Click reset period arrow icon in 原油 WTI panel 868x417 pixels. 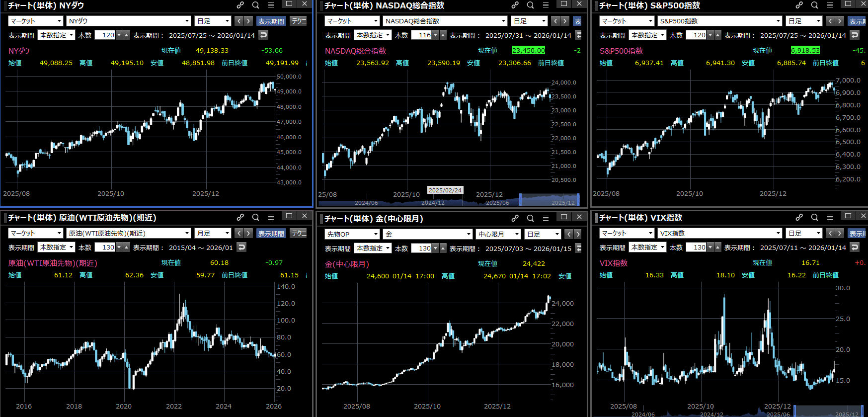click(241, 247)
